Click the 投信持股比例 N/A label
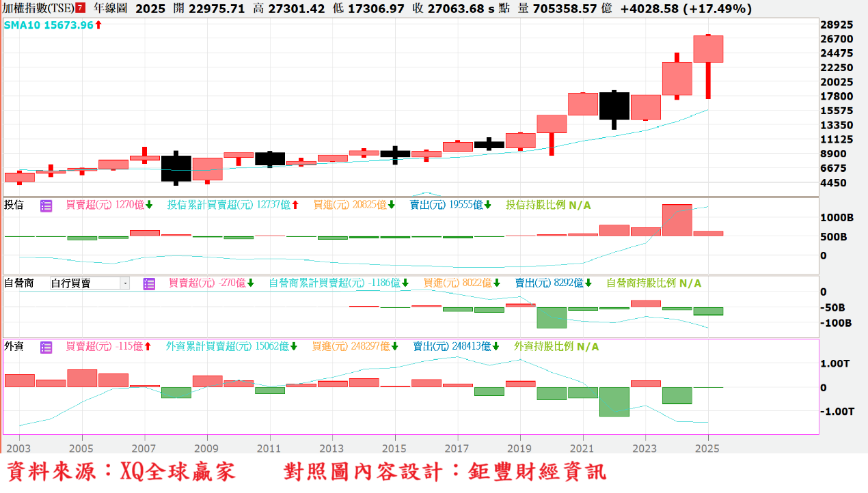Viewport: 868px width, 493px height. [548, 205]
